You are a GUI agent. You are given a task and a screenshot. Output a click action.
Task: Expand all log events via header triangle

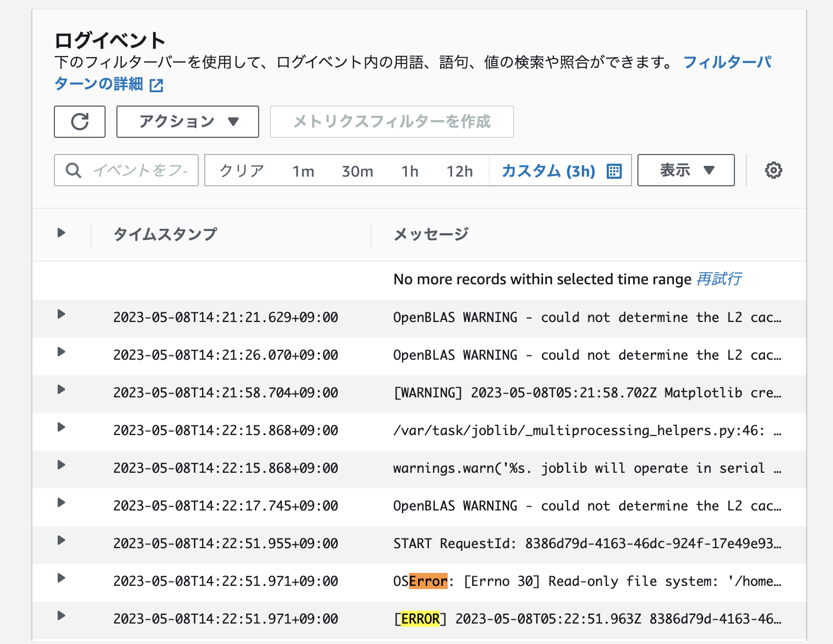click(61, 233)
